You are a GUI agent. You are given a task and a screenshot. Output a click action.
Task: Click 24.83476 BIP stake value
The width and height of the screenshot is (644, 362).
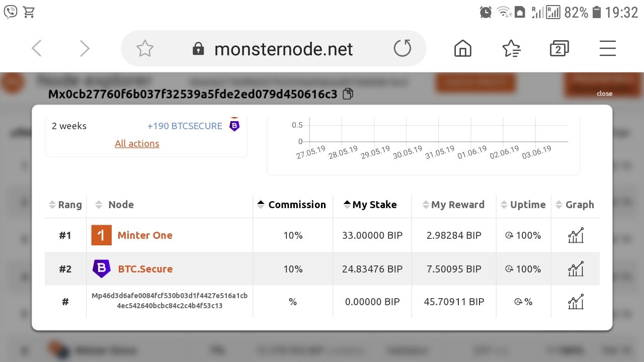[372, 269]
